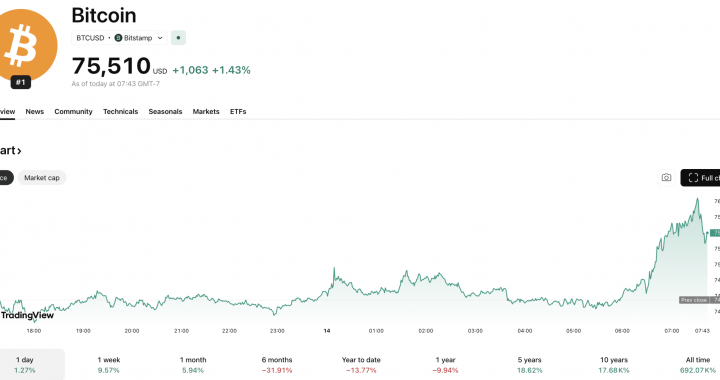Viewport: 720px width, 380px height.
Task: Switch the chart to Market cap
Action: point(42,178)
